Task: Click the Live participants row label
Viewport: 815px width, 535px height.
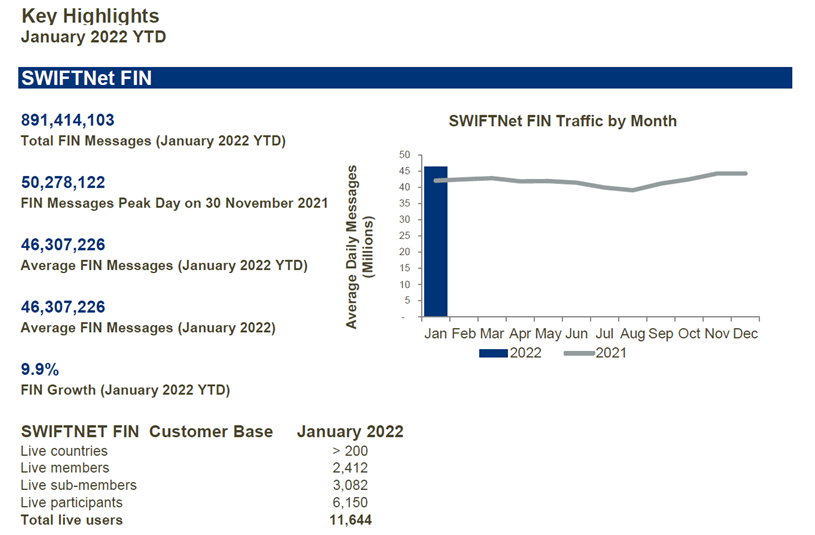Action: pyautogui.click(x=72, y=503)
